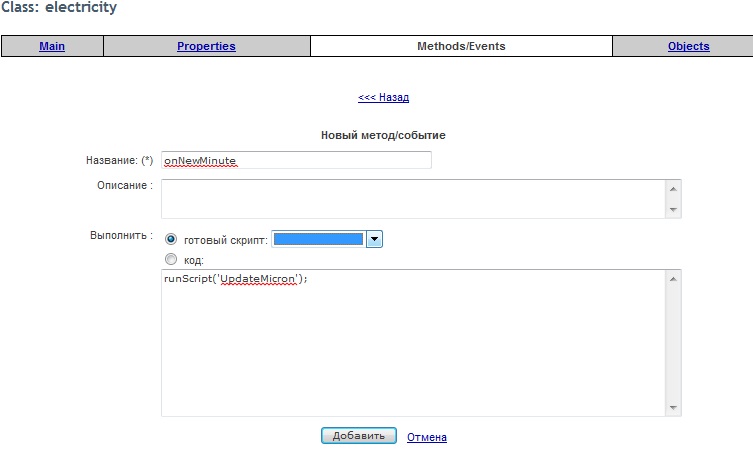Click the code editor scroll-down arrow
Viewport: 753px width, 462px height.
tap(674, 407)
